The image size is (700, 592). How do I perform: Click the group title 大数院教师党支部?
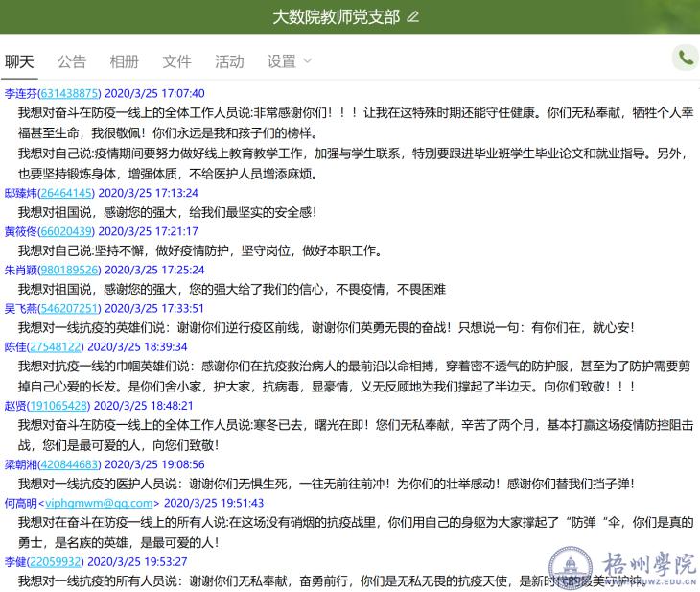[337, 16]
